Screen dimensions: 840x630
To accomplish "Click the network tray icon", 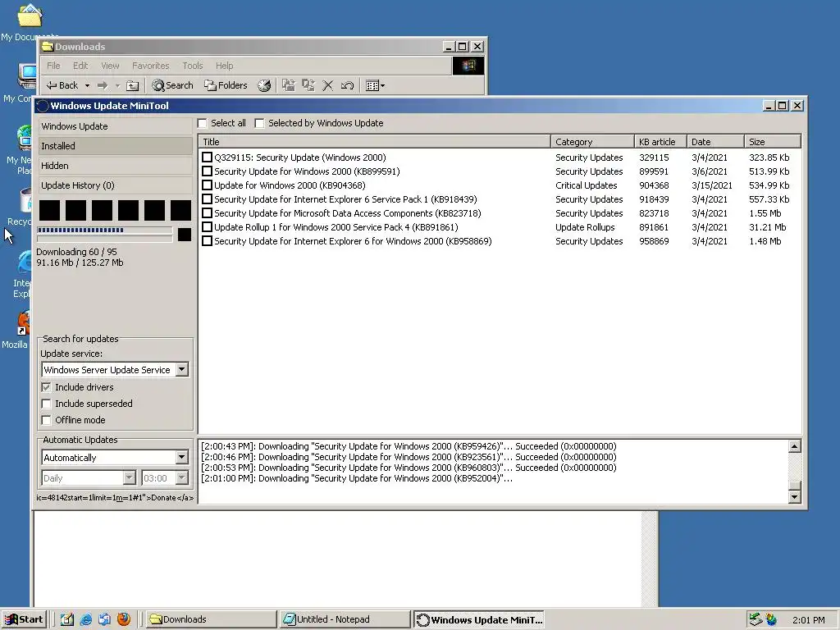I will click(756, 619).
